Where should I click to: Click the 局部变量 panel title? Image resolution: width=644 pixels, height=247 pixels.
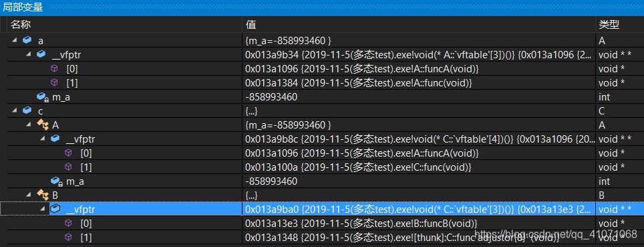tap(23, 7)
